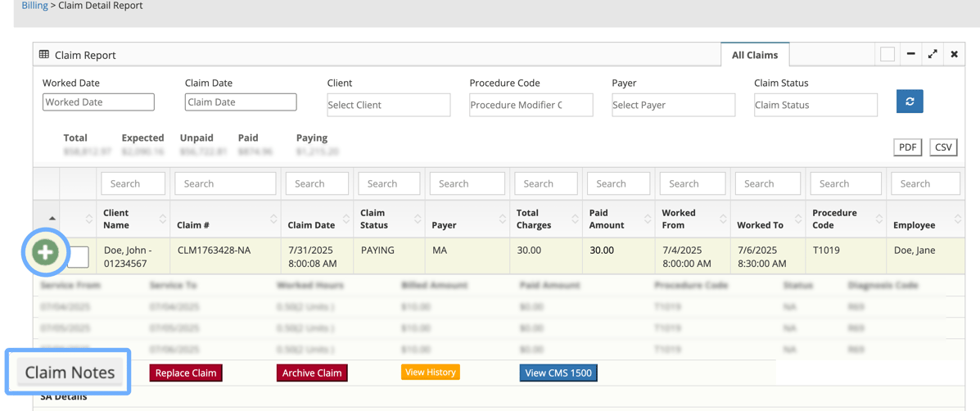The height and width of the screenshot is (411, 980).
Task: Open the Select Client dropdown
Action: point(389,105)
